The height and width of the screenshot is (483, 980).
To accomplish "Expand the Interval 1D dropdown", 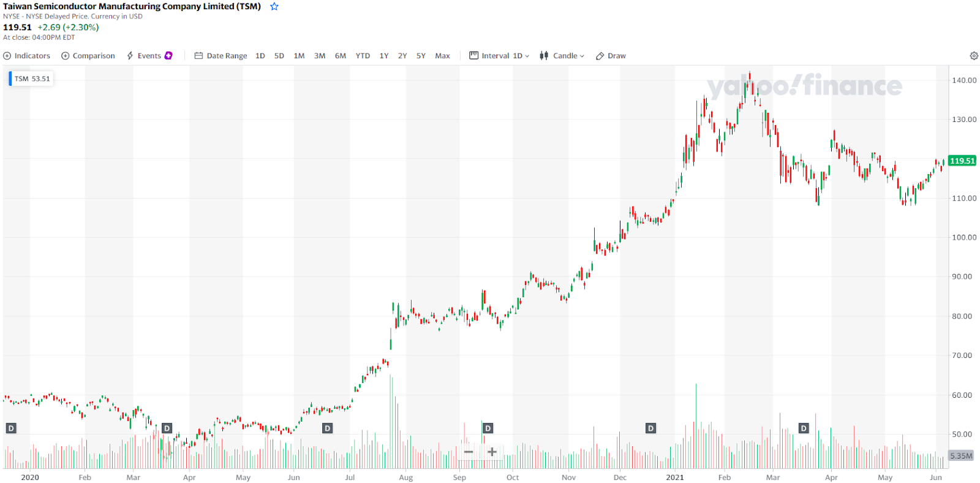I will 500,56.
